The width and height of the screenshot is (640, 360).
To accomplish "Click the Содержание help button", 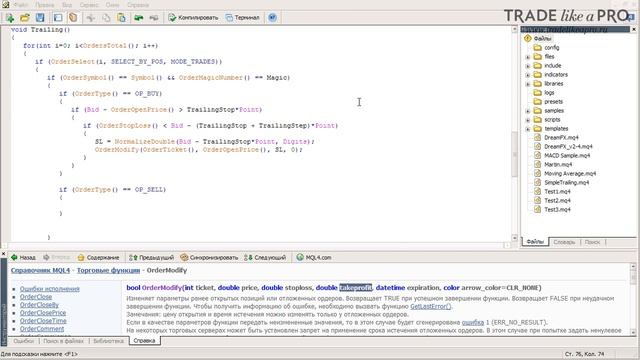I will click(x=98, y=258).
